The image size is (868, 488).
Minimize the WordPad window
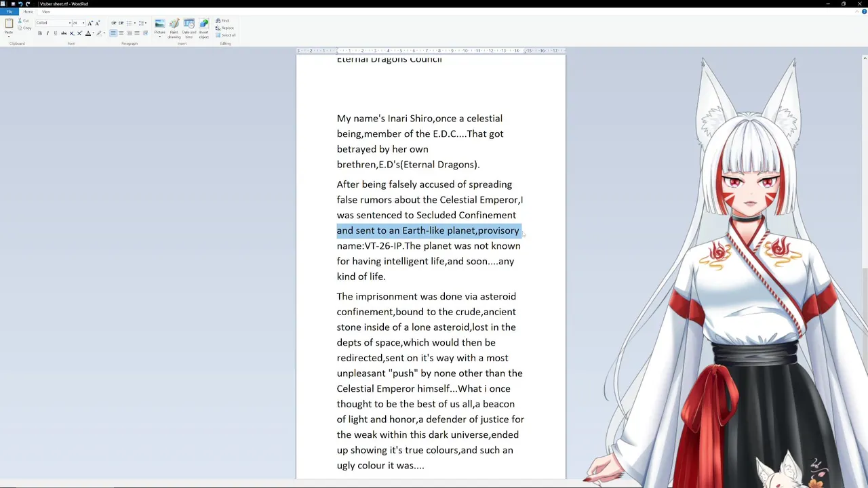828,3
